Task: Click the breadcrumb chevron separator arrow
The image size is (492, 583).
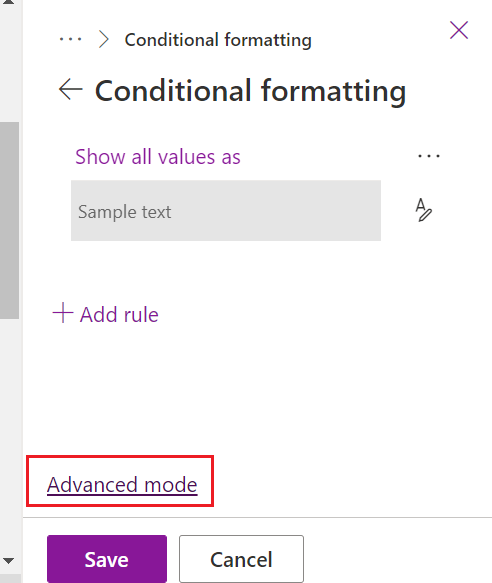Action: [103, 39]
